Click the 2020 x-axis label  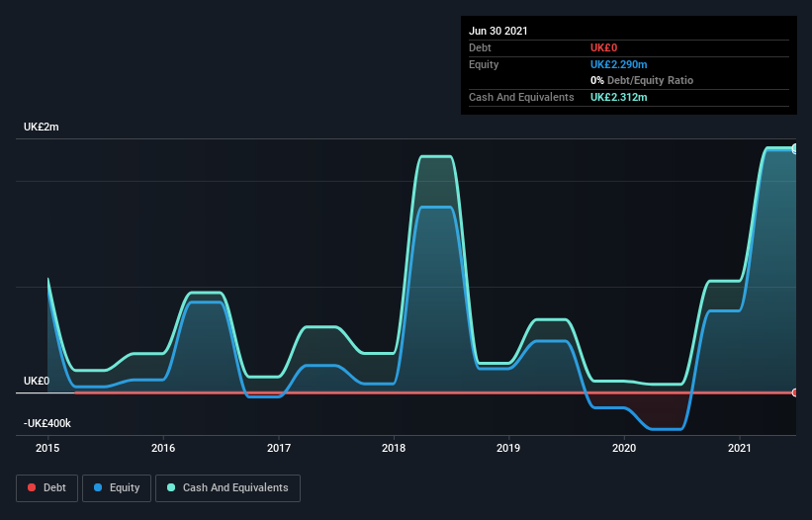pyautogui.click(x=624, y=448)
